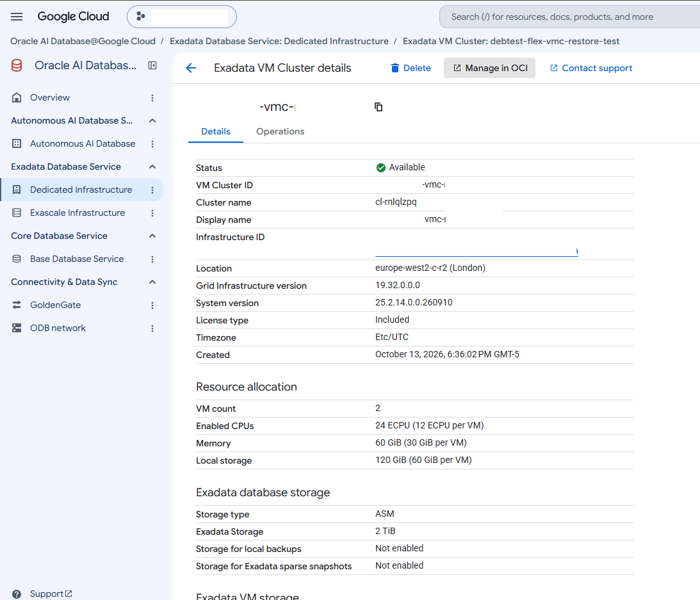The width and height of the screenshot is (700, 600).
Task: Select Dedicated Infrastructure in sidebar
Action: click(81, 190)
